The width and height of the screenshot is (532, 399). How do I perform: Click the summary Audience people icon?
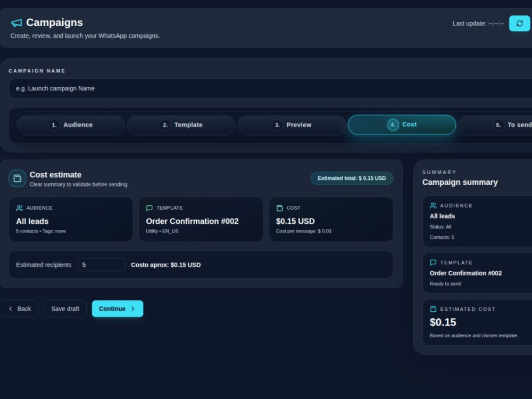pos(433,205)
